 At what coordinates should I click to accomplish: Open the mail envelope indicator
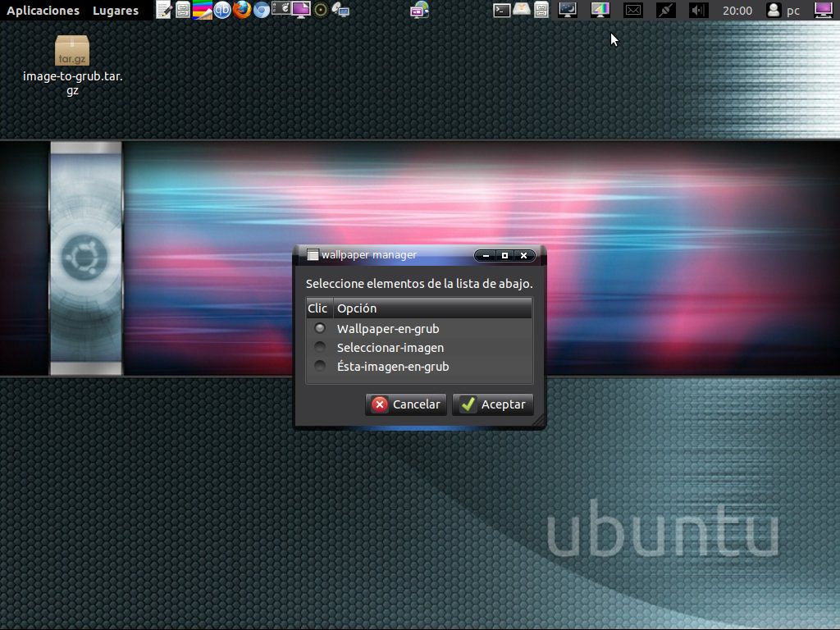[632, 10]
